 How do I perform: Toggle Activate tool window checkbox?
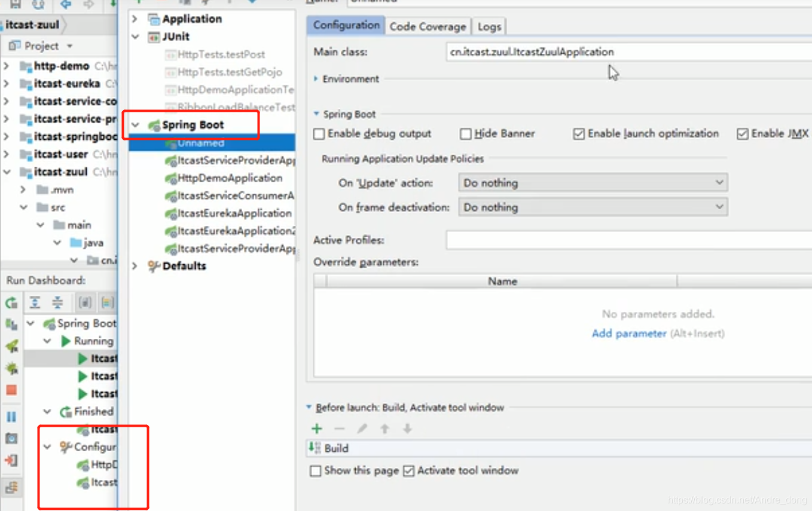[409, 471]
